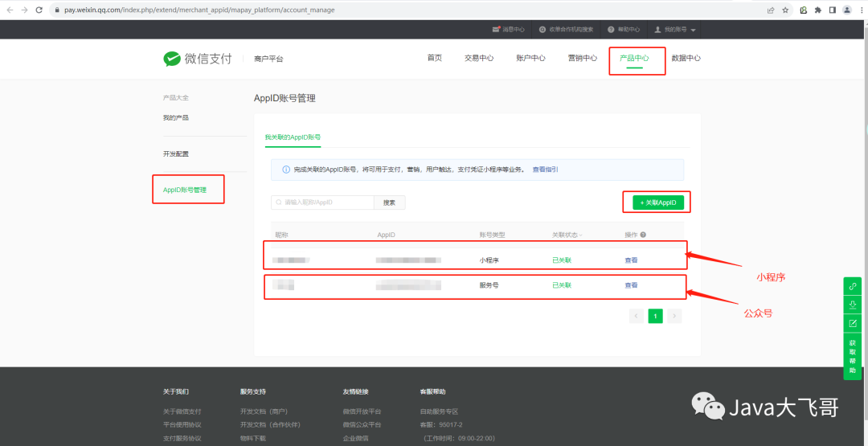Click the share page icon in address bar
Image resolution: width=868 pixels, height=446 pixels.
pos(771,10)
